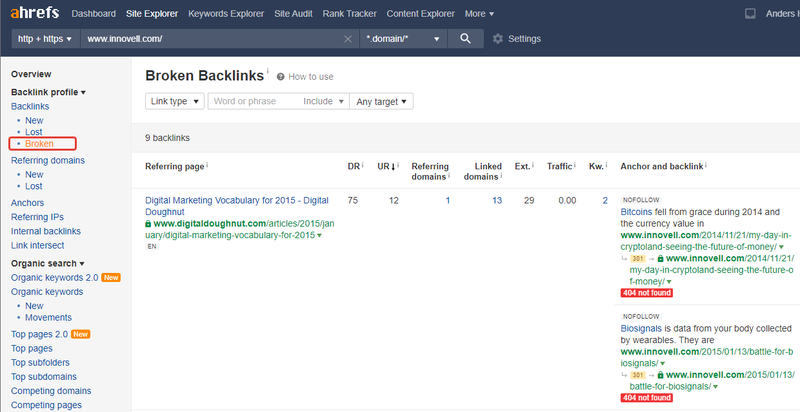
Task: Open Overview in the sidebar
Action: coord(31,74)
